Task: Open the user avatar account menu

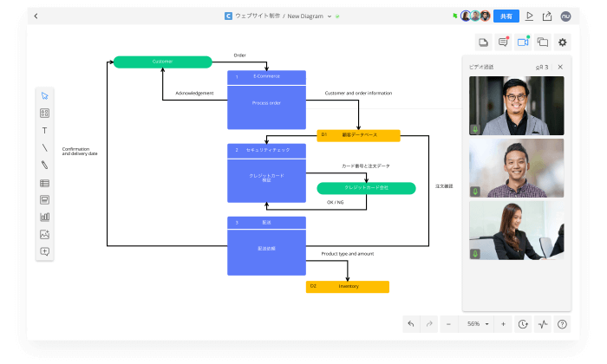Action: [x=565, y=16]
